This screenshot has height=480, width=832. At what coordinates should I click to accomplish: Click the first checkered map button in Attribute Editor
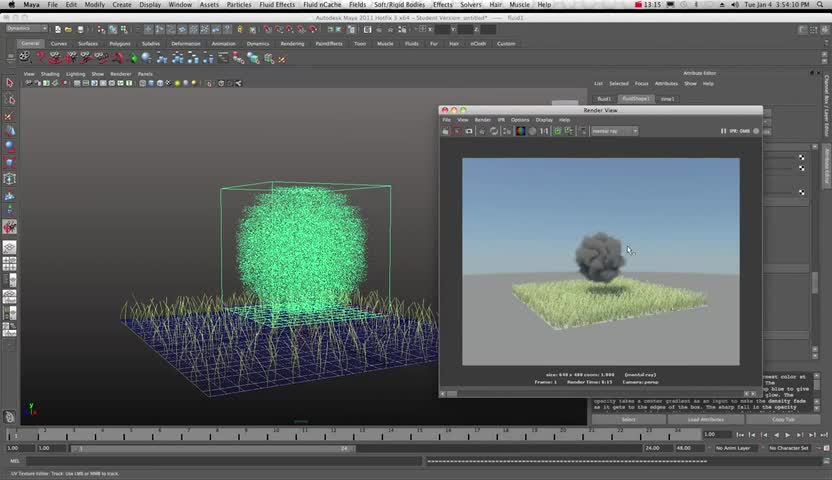(x=801, y=157)
